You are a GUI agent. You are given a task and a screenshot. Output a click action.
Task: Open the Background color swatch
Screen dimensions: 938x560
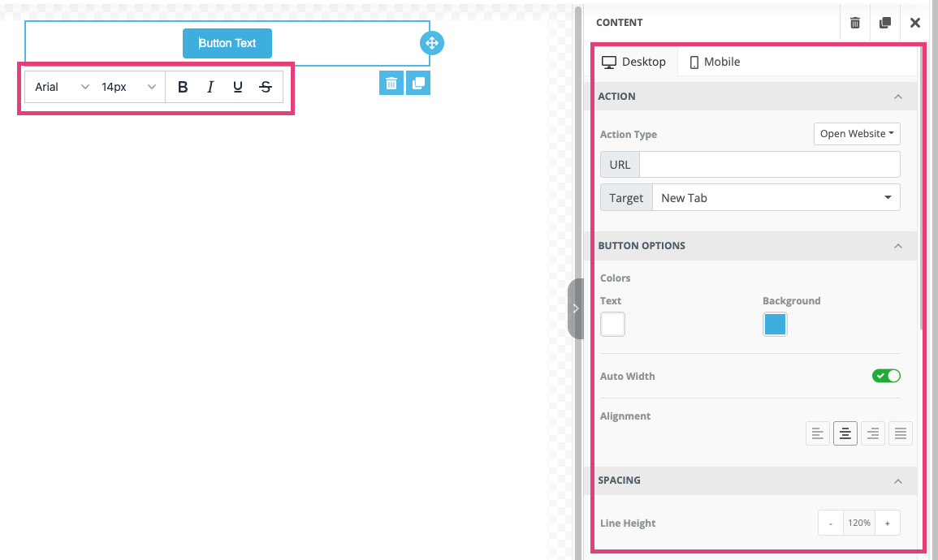[x=775, y=324]
